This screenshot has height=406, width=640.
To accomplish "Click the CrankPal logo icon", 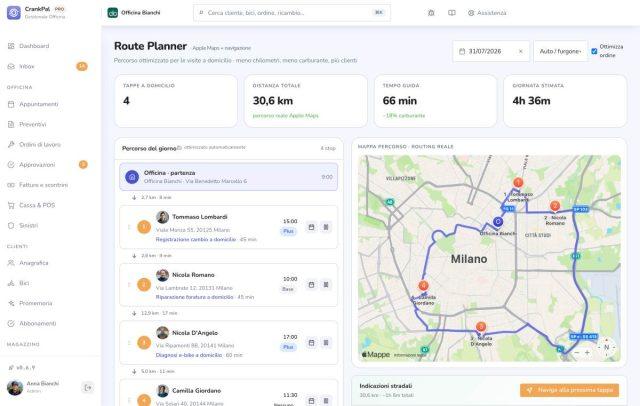I will [x=13, y=13].
